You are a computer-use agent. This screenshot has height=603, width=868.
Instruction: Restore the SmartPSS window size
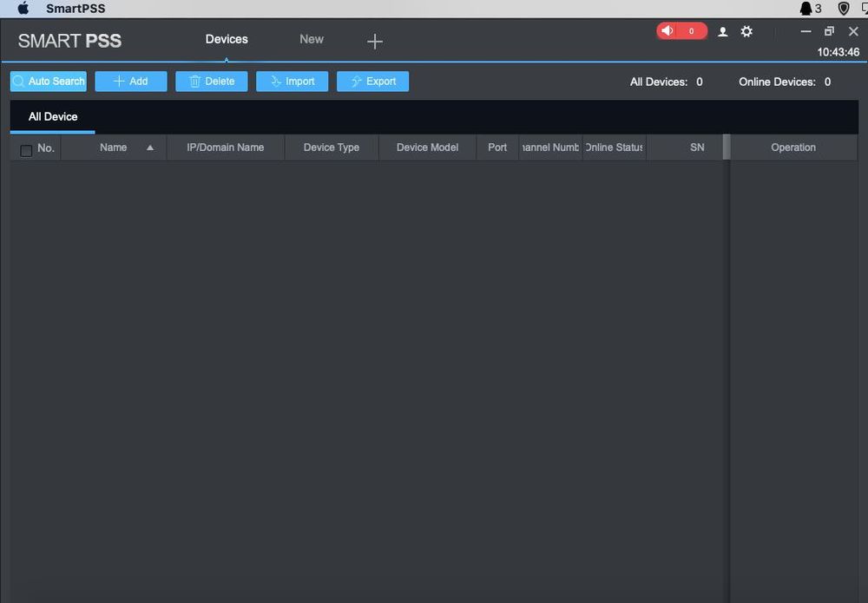829,31
